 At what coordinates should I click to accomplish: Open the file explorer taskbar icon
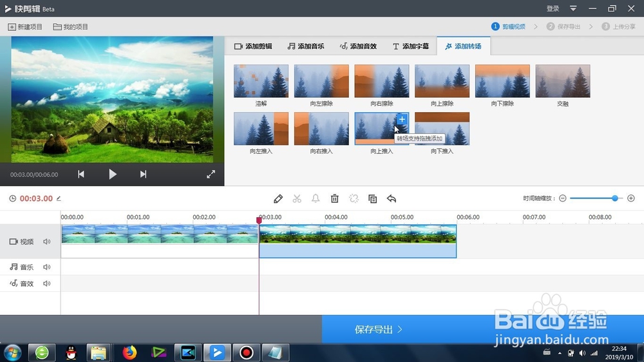[99, 352]
